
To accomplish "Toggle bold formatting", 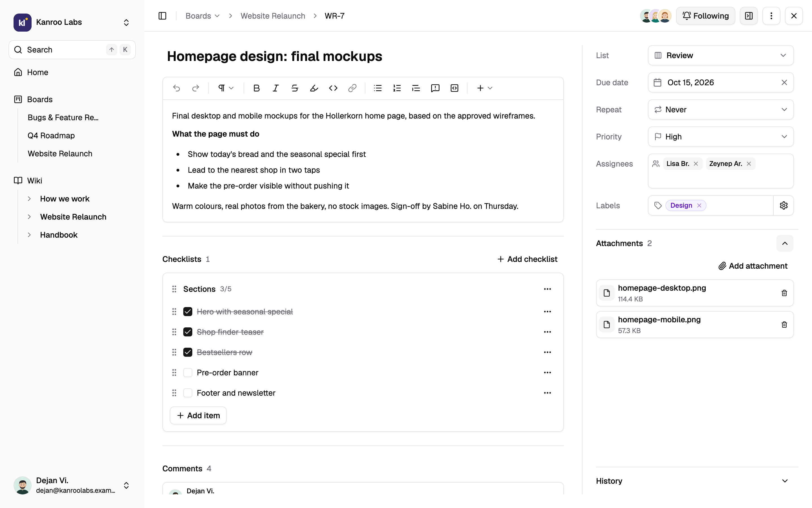I will [x=256, y=88].
